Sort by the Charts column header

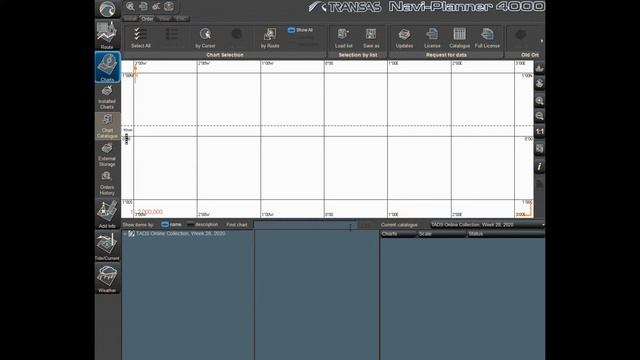pos(398,234)
